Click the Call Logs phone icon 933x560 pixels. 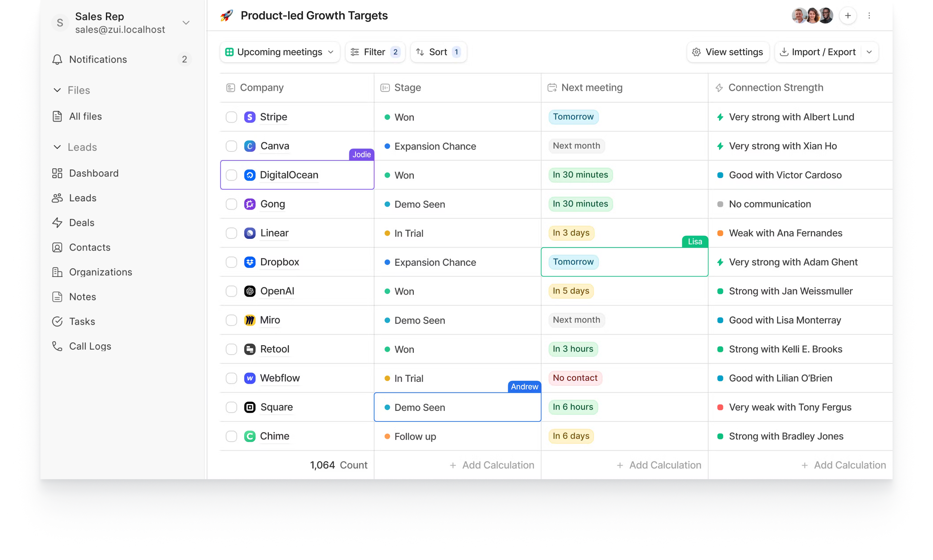coord(57,346)
